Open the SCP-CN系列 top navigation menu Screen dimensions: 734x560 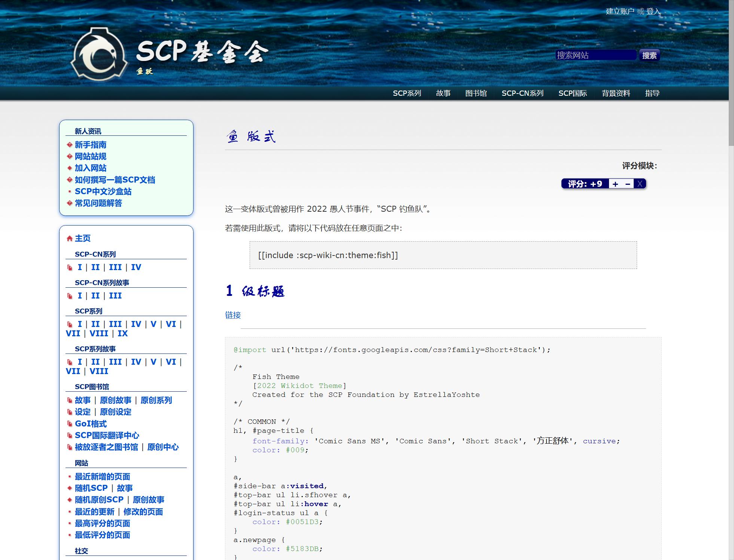522,93
